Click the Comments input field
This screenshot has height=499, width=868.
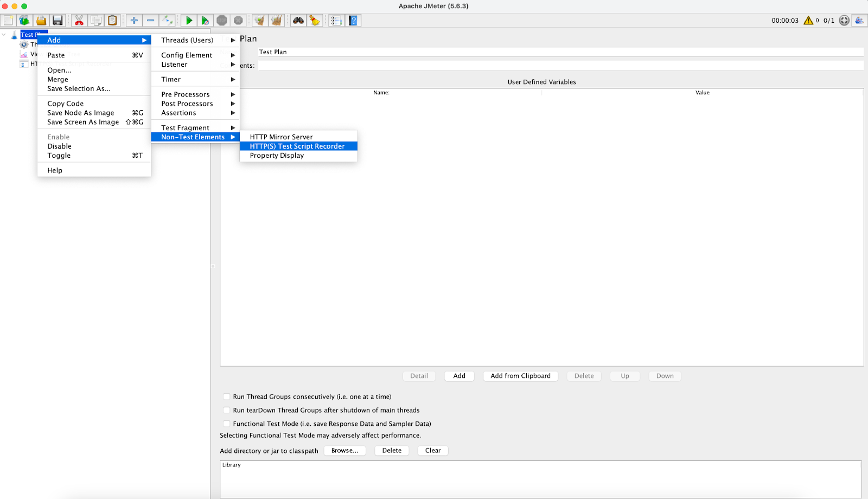pos(560,66)
